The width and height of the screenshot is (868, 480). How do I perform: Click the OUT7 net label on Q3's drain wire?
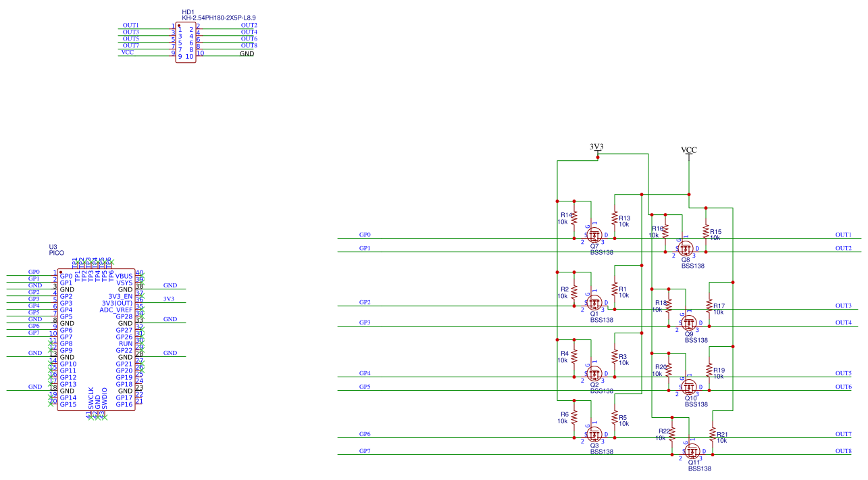844,434
